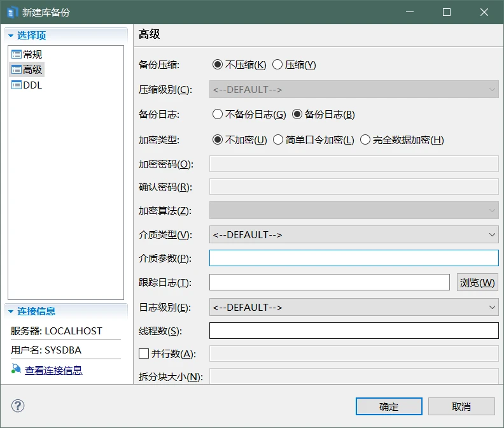Choose 不备份日志(G) radio option
Image resolution: width=504 pixels, height=428 pixels.
click(218, 115)
